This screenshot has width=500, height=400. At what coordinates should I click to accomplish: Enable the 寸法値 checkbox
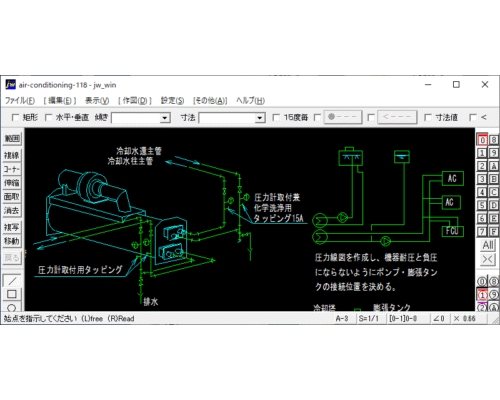(428, 117)
